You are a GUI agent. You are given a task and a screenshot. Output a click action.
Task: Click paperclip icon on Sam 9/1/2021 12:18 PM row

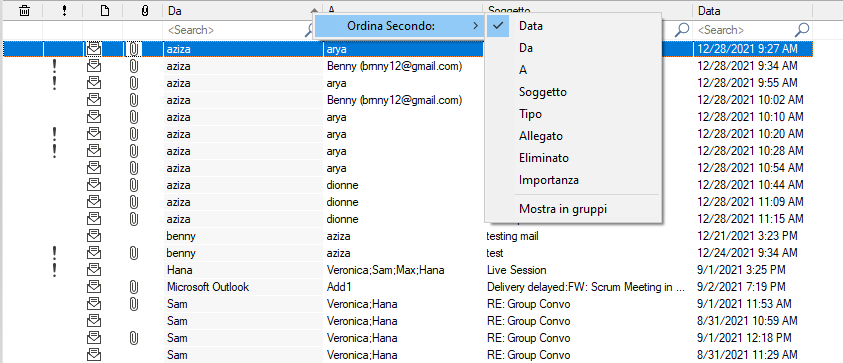tap(134, 338)
